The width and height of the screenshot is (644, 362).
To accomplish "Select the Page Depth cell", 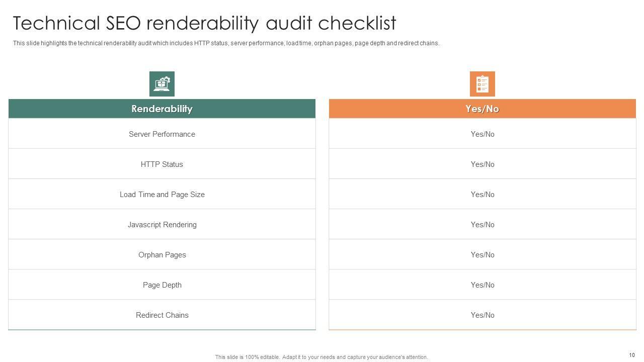I will pos(162,285).
